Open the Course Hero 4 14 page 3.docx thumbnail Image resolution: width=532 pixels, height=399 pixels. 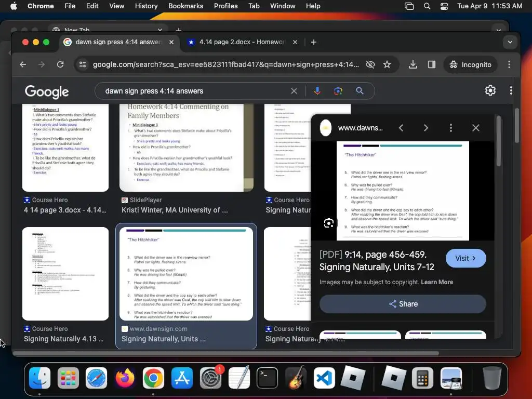click(65, 148)
